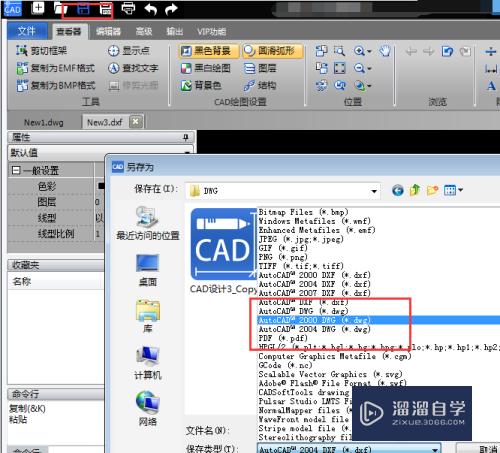Click the fit to window icon
Screen dimensions: 500x453
click(x=339, y=68)
